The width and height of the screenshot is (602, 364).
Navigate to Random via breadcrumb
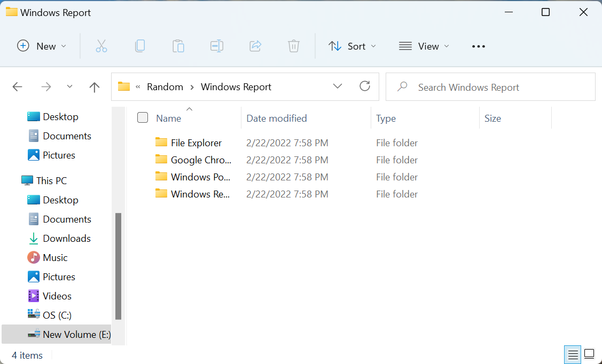[165, 86]
